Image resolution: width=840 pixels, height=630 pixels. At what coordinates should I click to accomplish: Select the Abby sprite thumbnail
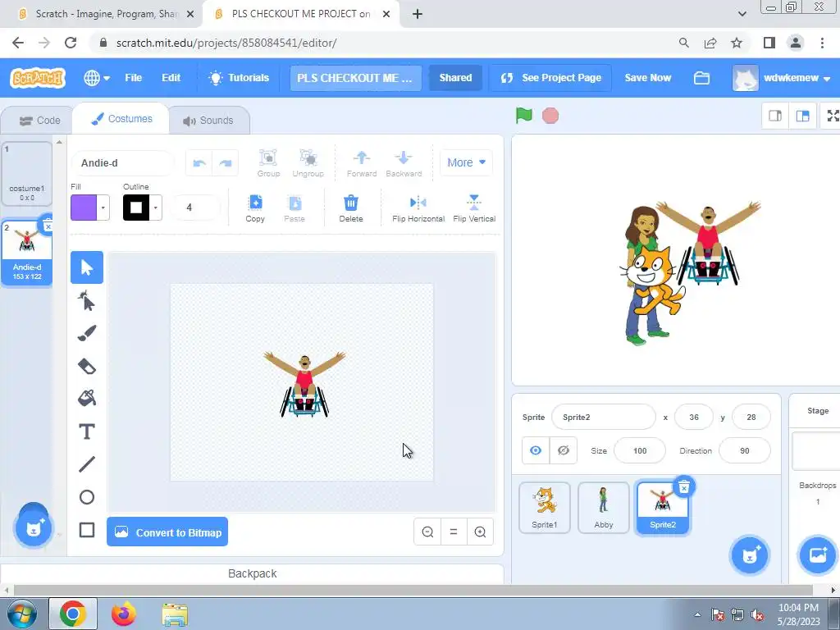(604, 508)
